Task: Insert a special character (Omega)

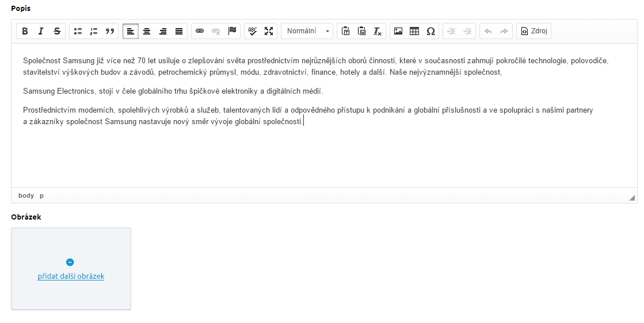Action: (430, 31)
